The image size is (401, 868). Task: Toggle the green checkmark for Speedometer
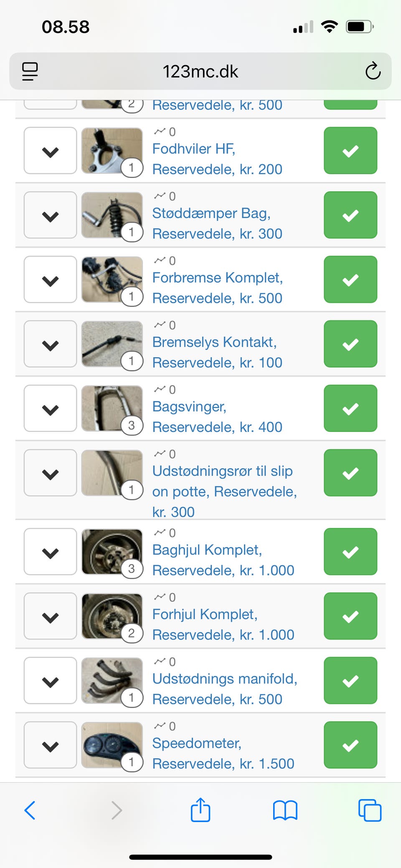[x=350, y=745]
